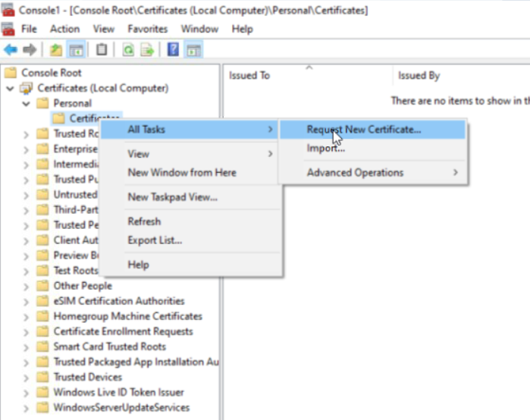Toggle Show/Hide Action Pane toolbar icon
The width and height of the screenshot is (530, 420).
193,50
